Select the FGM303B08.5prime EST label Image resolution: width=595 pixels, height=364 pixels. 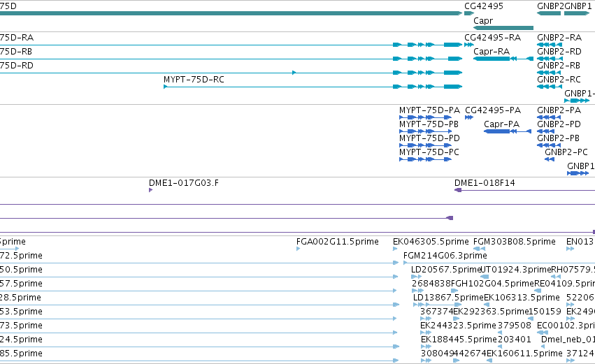(514, 242)
